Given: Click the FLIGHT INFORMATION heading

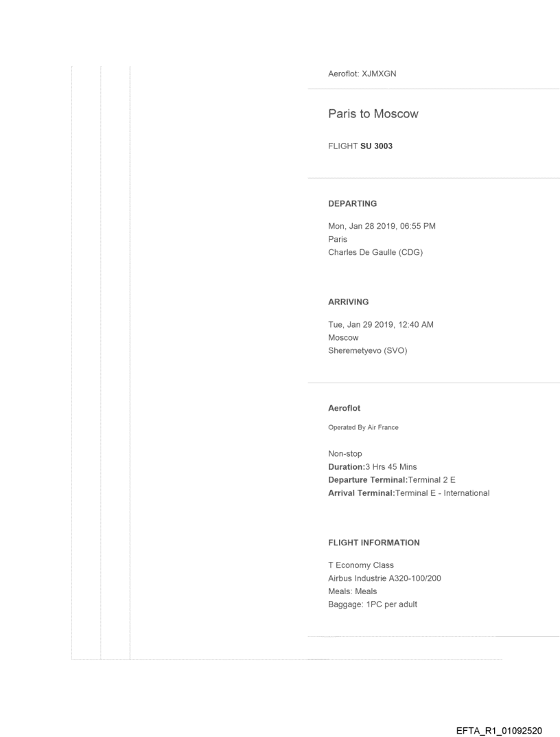Looking at the screenshot, I should click(374, 543).
